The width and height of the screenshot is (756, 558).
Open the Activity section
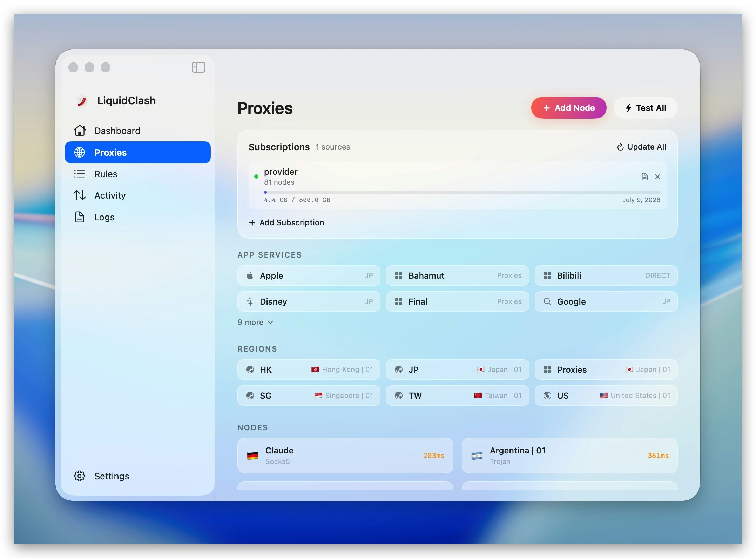click(110, 195)
